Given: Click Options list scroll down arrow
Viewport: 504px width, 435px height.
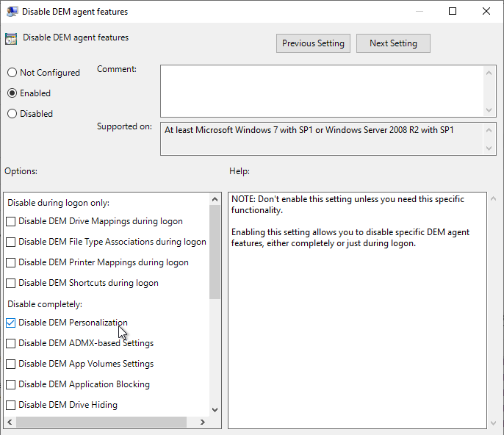Looking at the screenshot, I should pyautogui.click(x=215, y=410).
